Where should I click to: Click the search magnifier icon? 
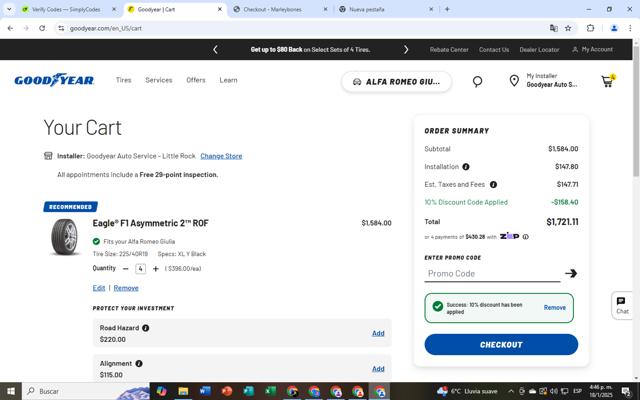coord(477,81)
